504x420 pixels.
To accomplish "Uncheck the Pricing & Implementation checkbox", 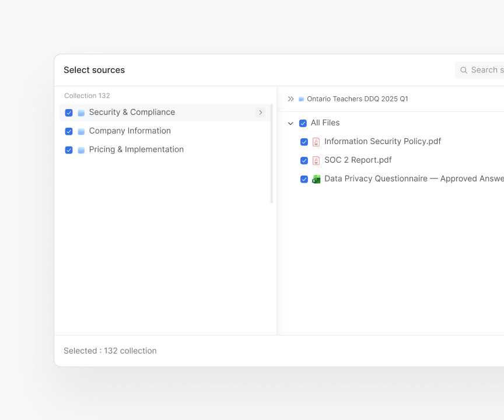I will pyautogui.click(x=69, y=150).
